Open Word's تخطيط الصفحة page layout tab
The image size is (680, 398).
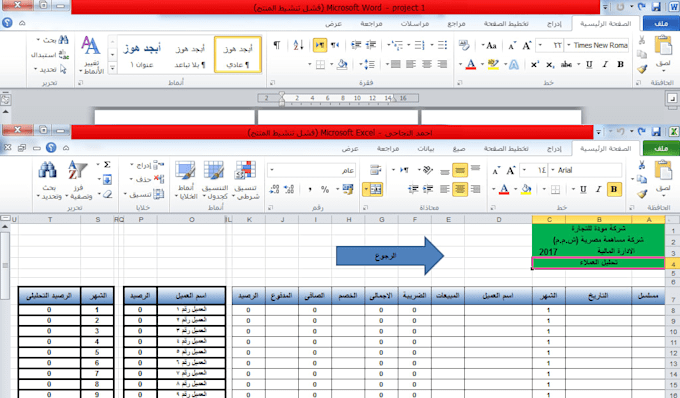(x=506, y=23)
